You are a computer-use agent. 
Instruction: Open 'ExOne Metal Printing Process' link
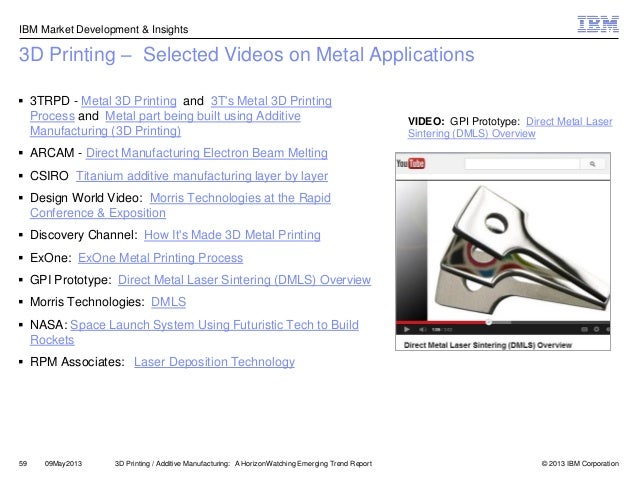coord(160,258)
